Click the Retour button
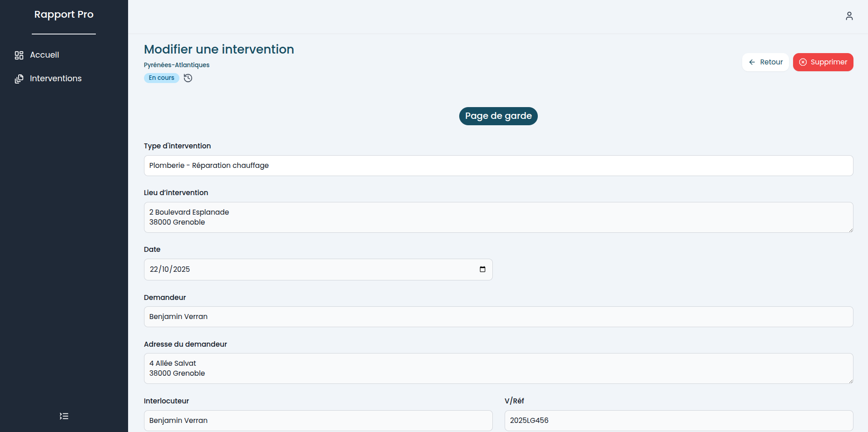 point(765,62)
